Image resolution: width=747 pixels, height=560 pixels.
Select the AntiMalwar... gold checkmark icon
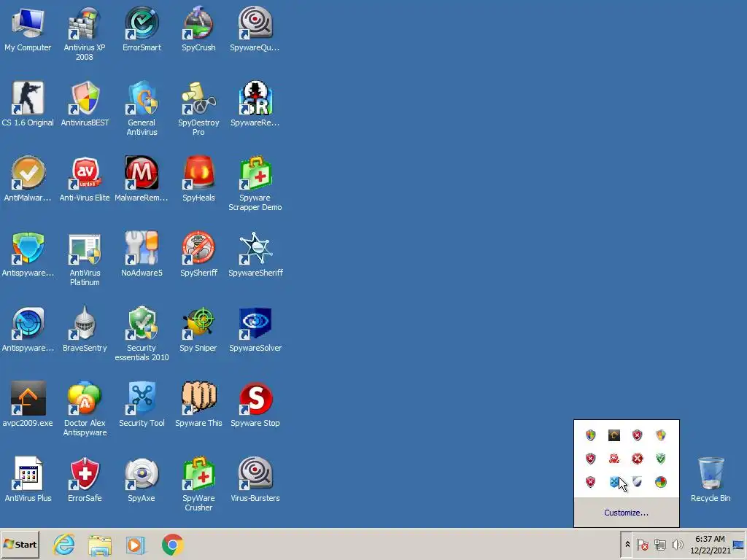coord(28,179)
